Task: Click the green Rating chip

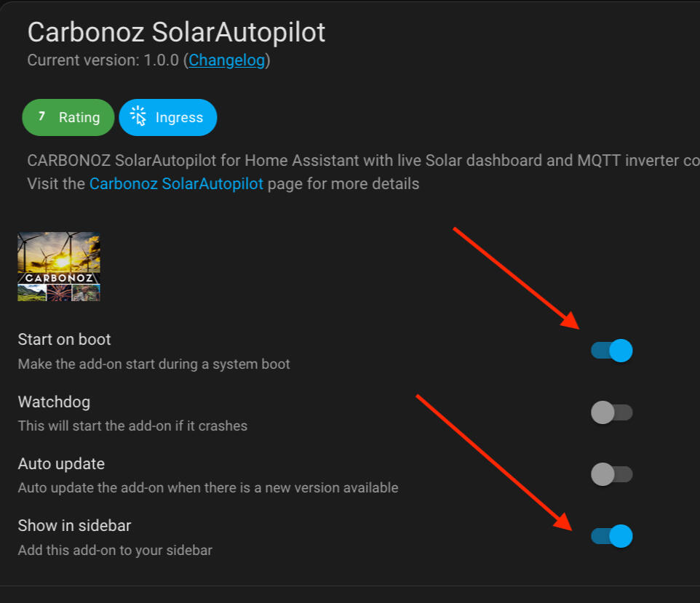Action: [68, 117]
